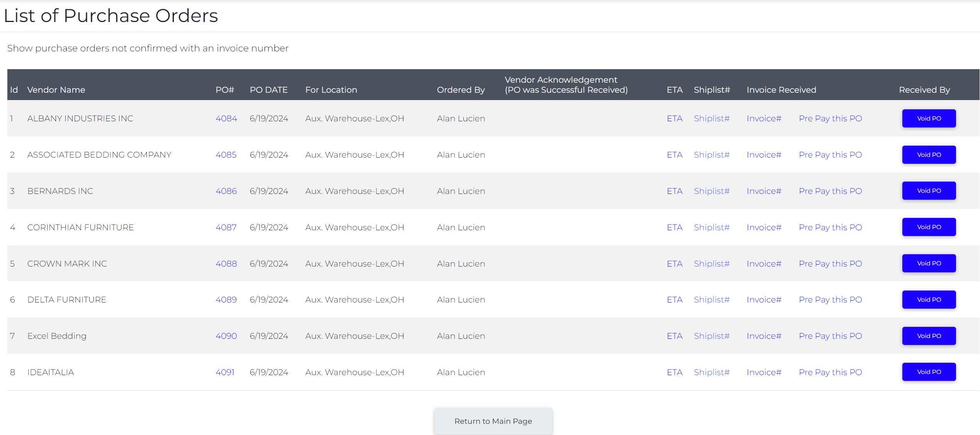Pre Pay the DELTA FURNITURE PO
Screen dimensions: 980x435
point(830,300)
